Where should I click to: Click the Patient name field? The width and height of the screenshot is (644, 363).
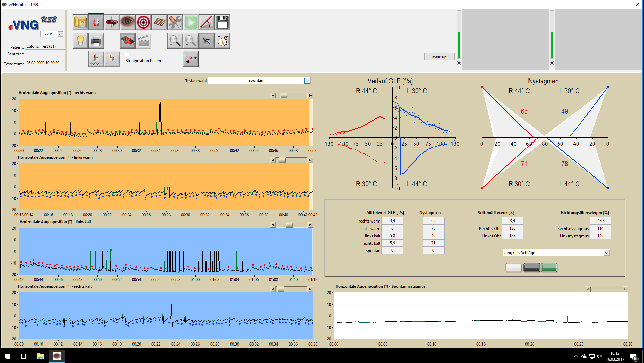[x=45, y=46]
